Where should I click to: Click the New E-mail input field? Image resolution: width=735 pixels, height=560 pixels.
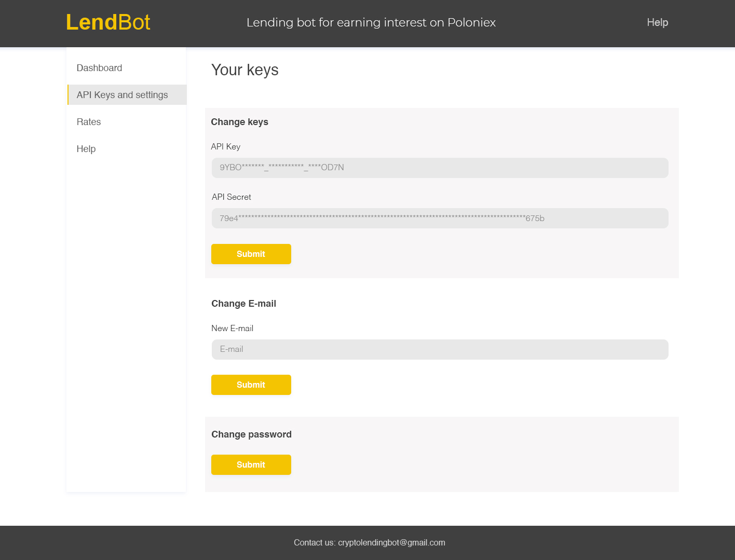pos(440,349)
